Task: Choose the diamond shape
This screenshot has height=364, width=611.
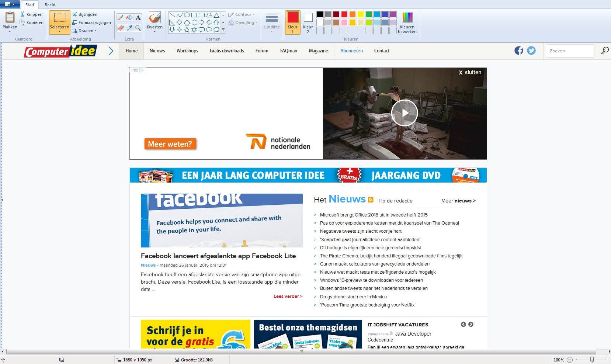Action: coord(179,22)
